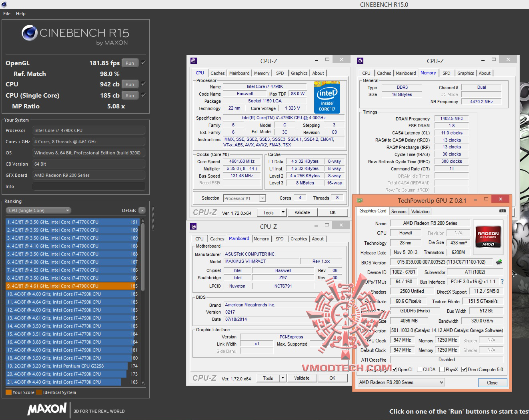
Task: Switch to the Sensors tab in GPU-Z
Action: (399, 212)
